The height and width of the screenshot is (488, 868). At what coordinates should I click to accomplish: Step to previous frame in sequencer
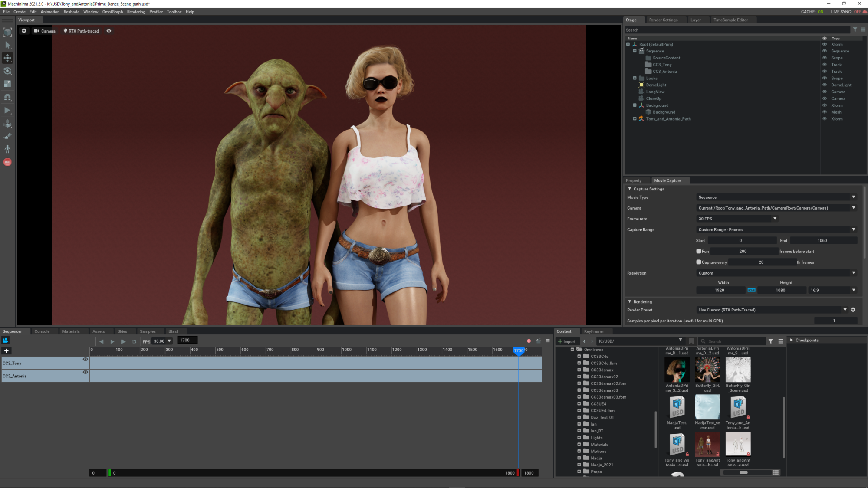pos(102,341)
